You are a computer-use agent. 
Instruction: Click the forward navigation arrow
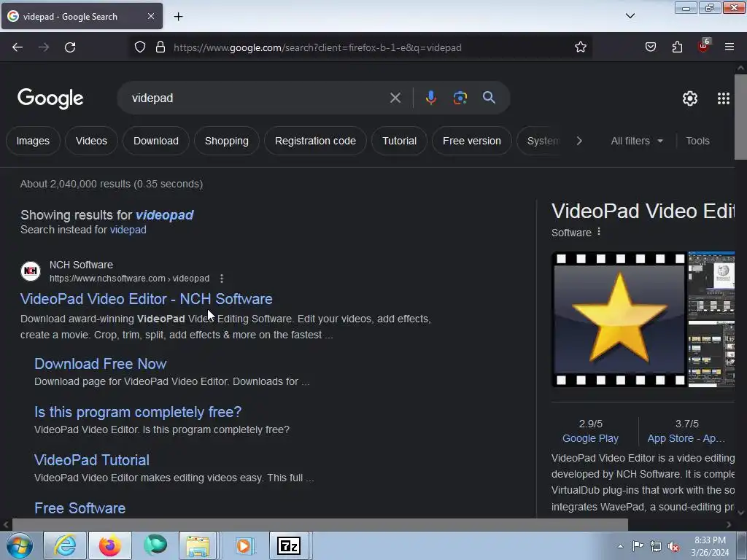tap(44, 47)
